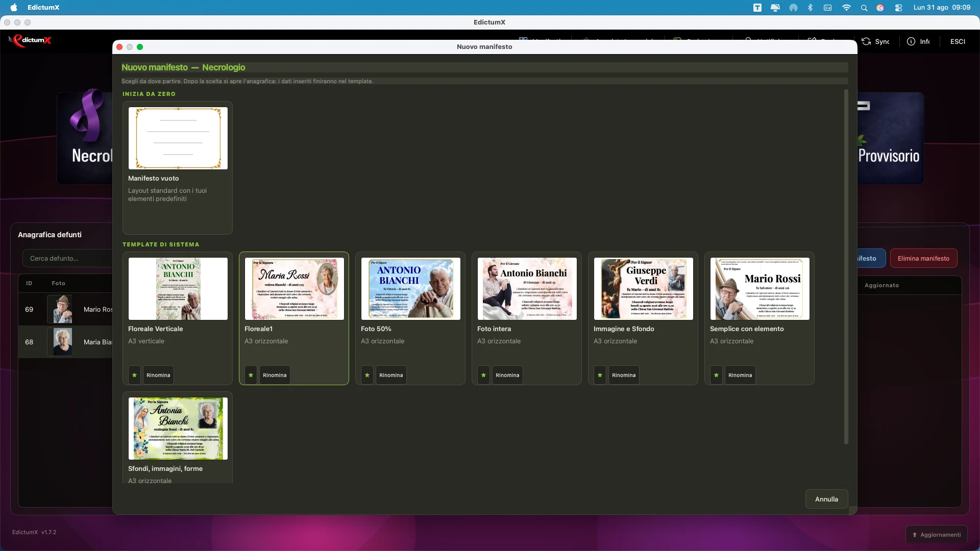The image size is (980, 551).
Task: Rename the Foto intera template
Action: [x=507, y=375]
